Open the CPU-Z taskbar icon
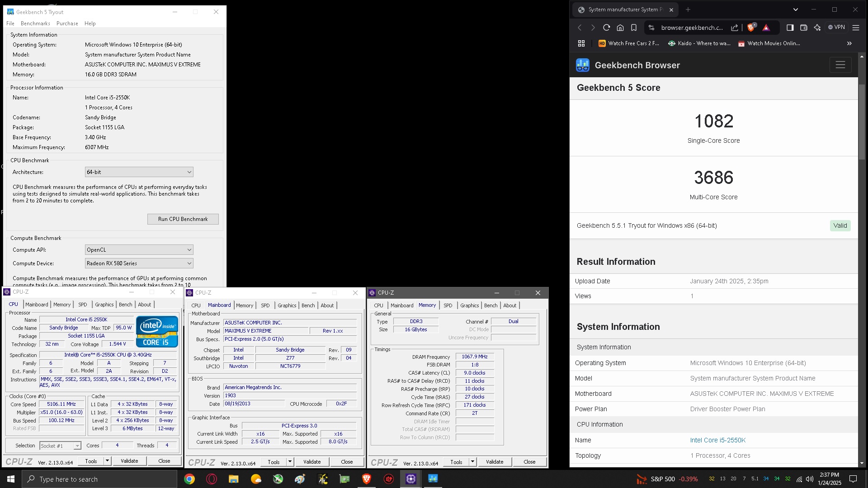This screenshot has height=488, width=868. click(411, 479)
